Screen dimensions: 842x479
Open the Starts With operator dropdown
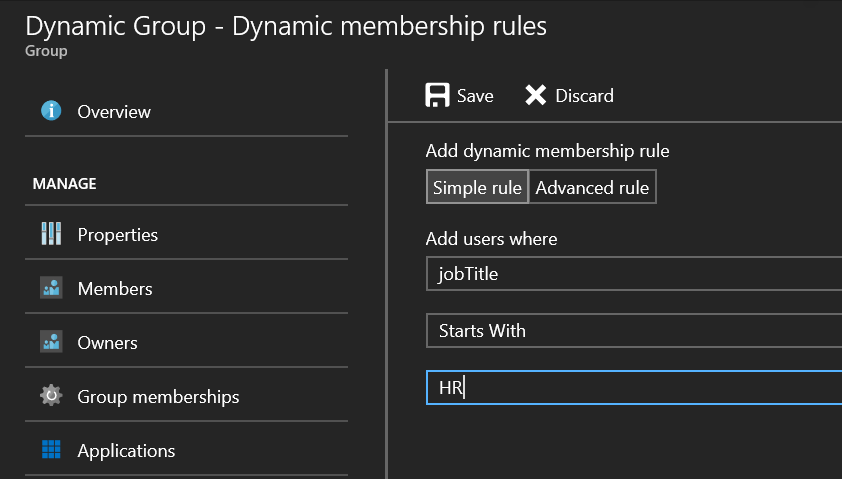[634, 331]
